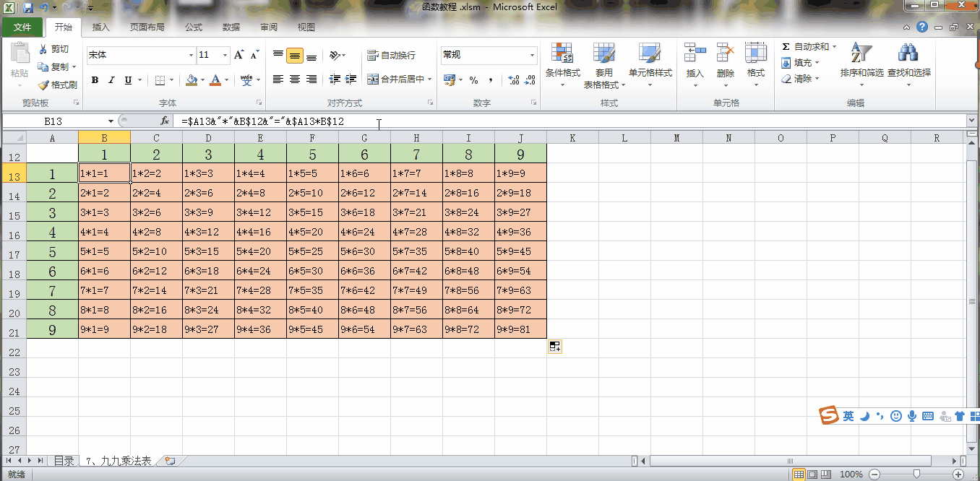
Task: Switch to the Insert (插入) ribbon tab
Action: 101,27
